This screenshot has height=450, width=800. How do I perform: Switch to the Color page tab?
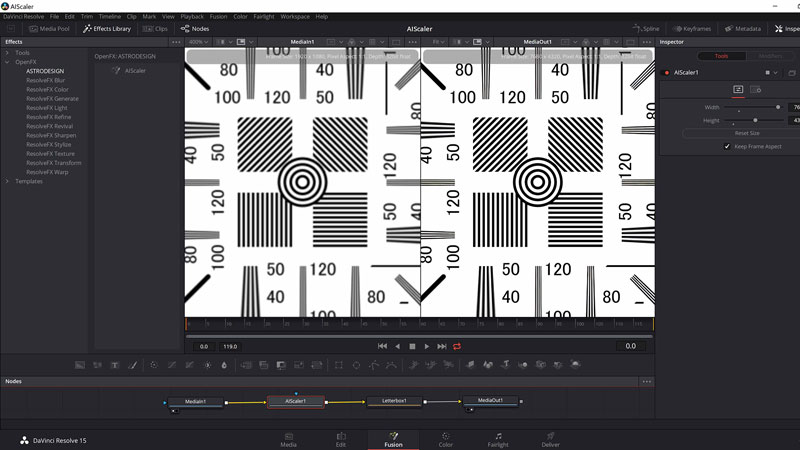pos(445,438)
